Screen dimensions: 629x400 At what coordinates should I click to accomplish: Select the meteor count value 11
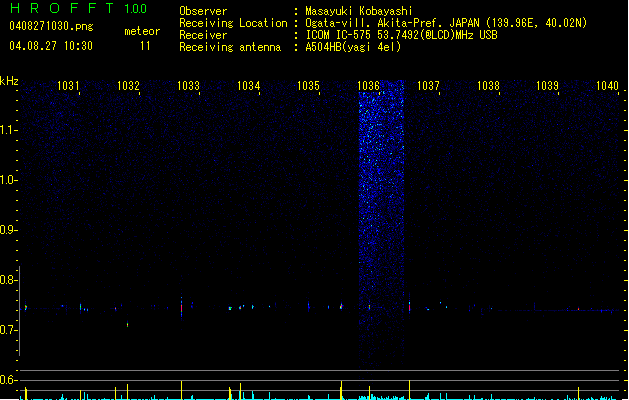[x=145, y=46]
